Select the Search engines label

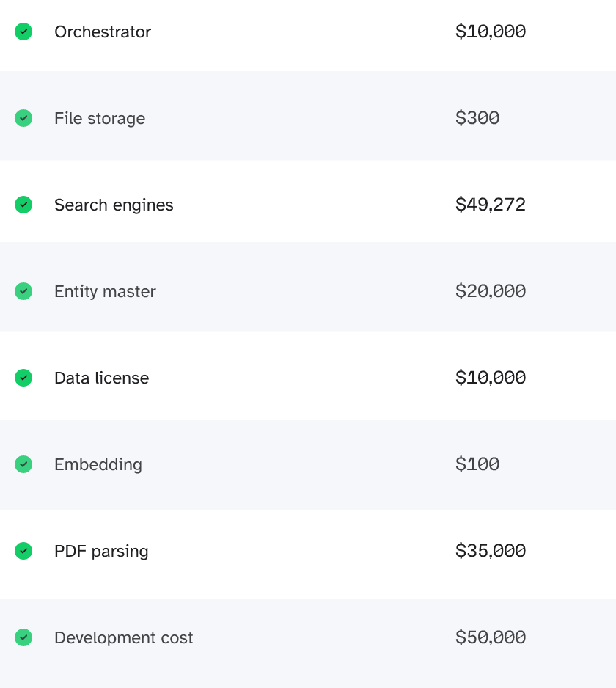114,205
